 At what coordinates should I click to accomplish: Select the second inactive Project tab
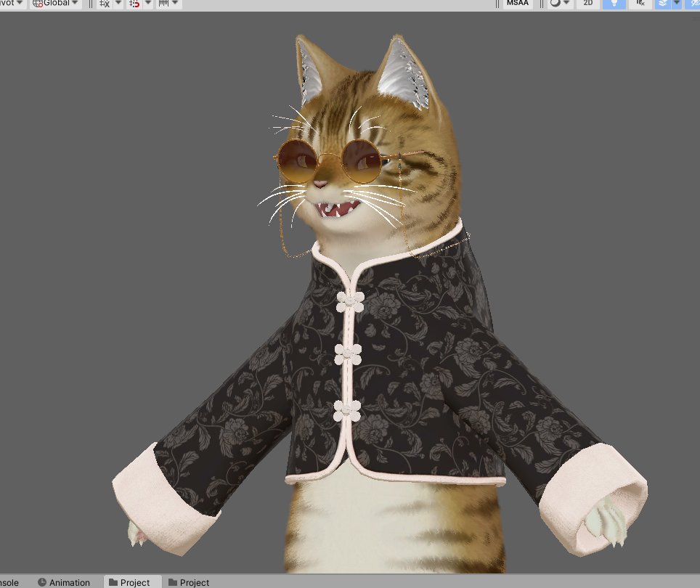(189, 583)
